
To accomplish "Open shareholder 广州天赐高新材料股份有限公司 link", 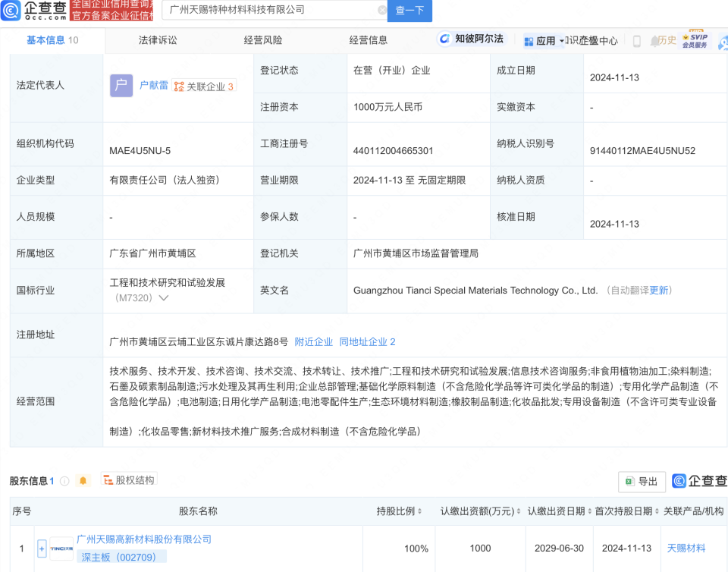I will click(144, 539).
